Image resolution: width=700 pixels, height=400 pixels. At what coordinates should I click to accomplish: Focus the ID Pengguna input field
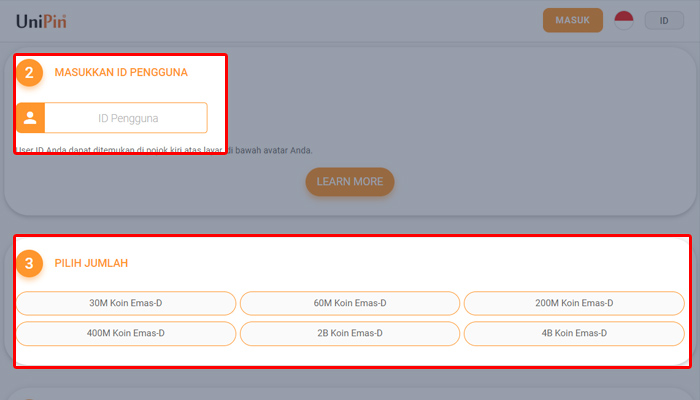(x=127, y=118)
